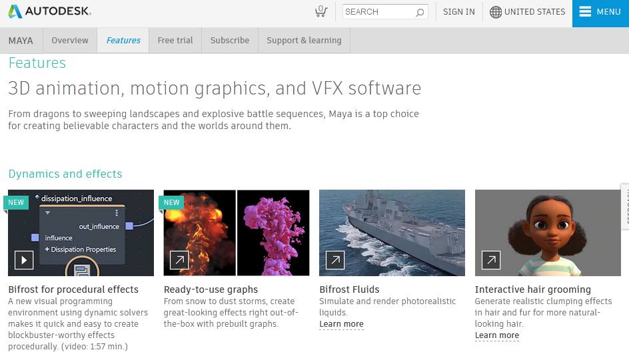The height and width of the screenshot is (364, 629).
Task: Click the globe icon beside United States
Action: [x=496, y=12]
